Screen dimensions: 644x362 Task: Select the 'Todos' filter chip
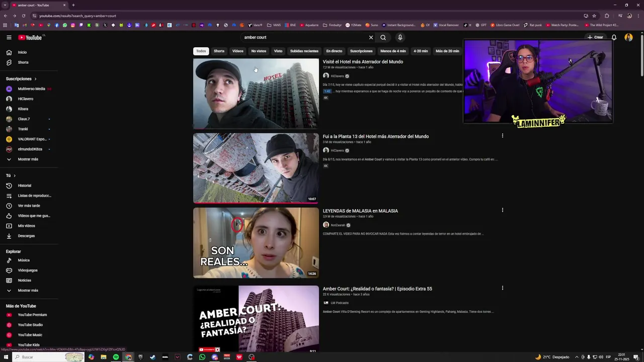[201, 51]
